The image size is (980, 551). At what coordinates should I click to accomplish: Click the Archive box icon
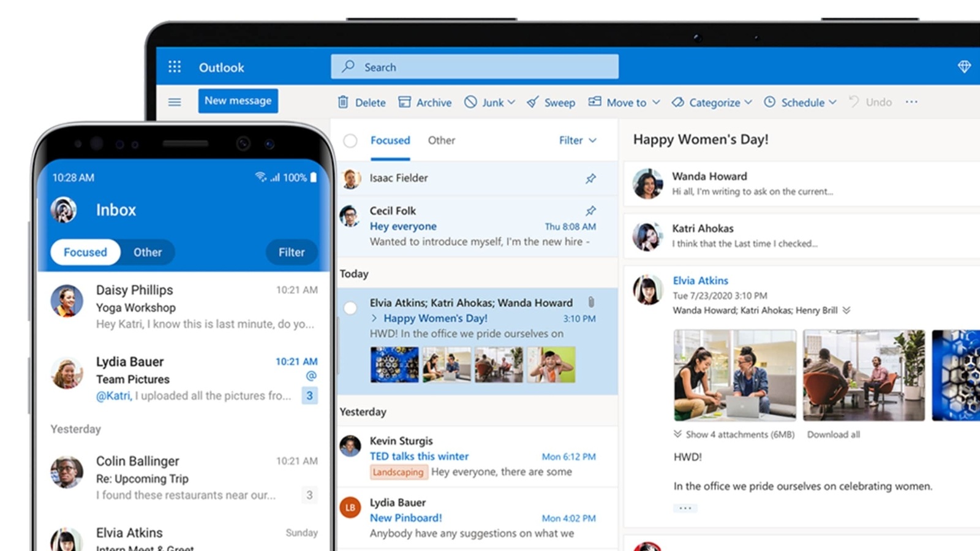tap(404, 102)
